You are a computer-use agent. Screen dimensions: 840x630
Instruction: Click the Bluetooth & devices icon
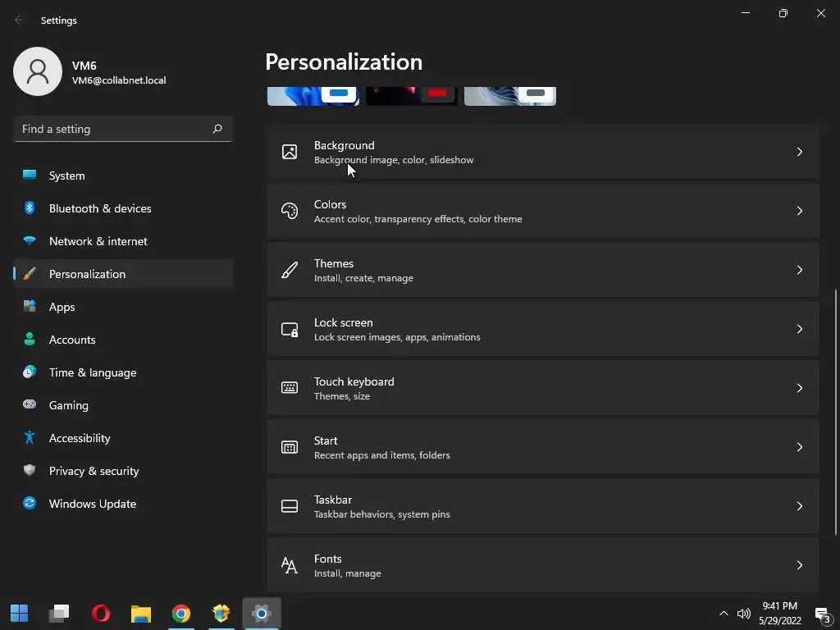(30, 208)
